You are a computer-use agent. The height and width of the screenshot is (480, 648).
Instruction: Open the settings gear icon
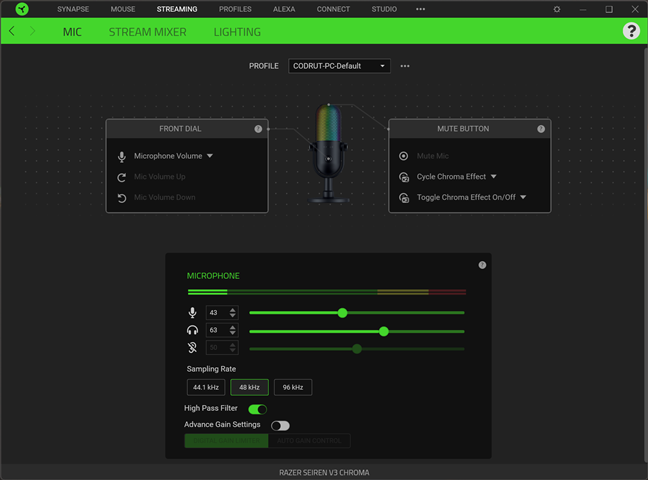(557, 9)
